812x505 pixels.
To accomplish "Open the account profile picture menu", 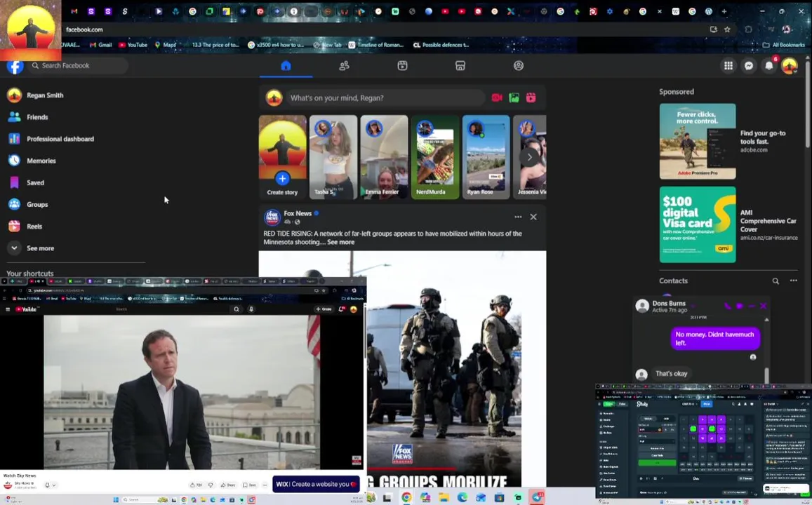I will (x=790, y=66).
